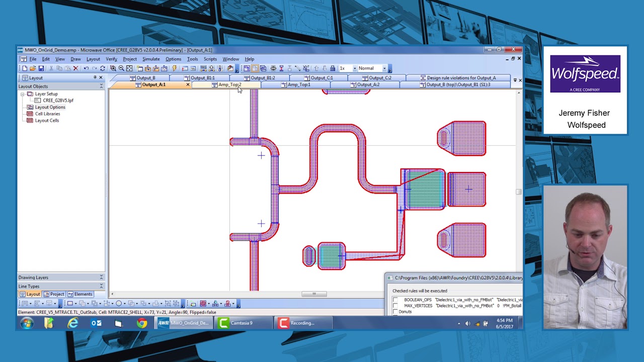Open the circle tool dropdown arrow
Viewport: 644px width, 362px height.
click(x=125, y=304)
